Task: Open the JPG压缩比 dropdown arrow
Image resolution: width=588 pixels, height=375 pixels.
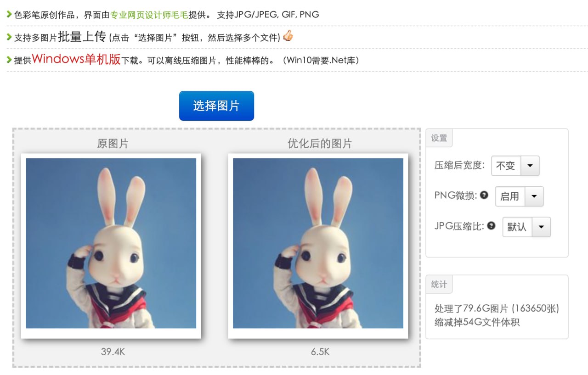Action: 541,227
